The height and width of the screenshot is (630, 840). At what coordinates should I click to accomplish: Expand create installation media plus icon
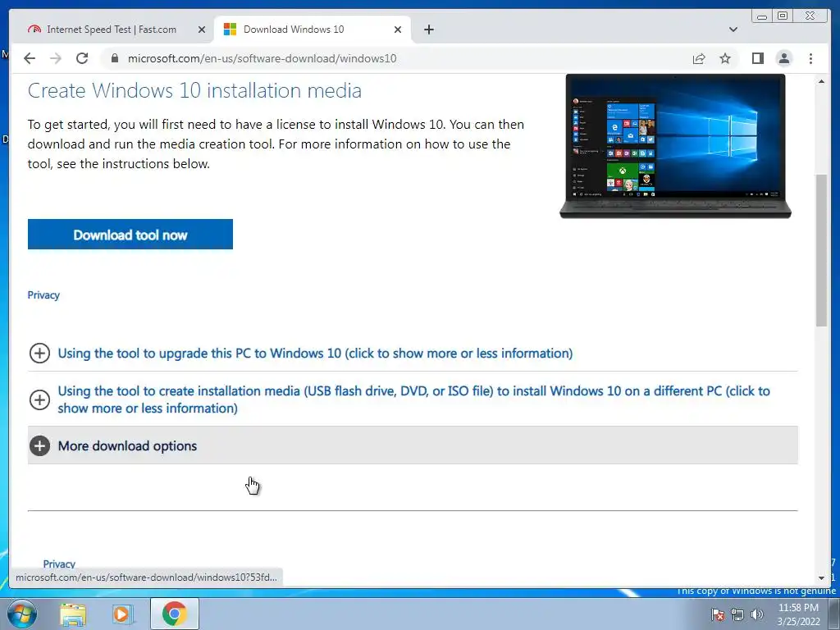pyautogui.click(x=39, y=399)
